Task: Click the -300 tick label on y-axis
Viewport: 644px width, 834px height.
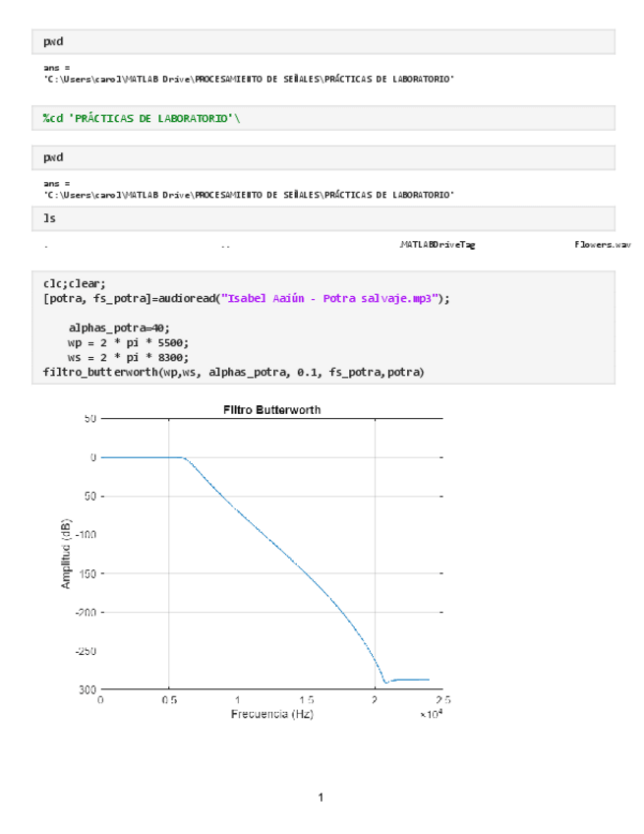Action: [x=85, y=689]
